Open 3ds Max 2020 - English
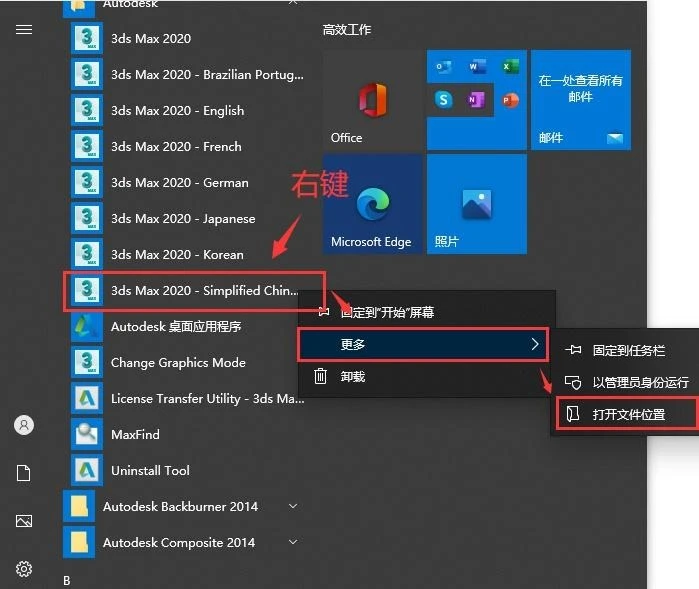Screen dimensions: 699x589 click(x=177, y=111)
